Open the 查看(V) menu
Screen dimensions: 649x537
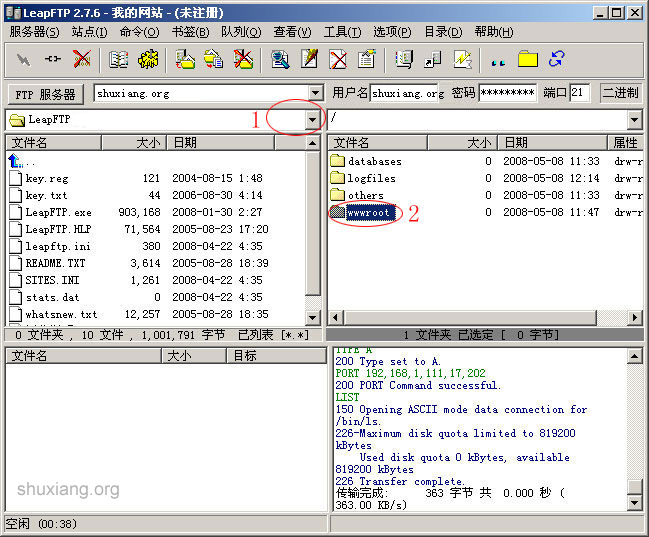pos(292,32)
